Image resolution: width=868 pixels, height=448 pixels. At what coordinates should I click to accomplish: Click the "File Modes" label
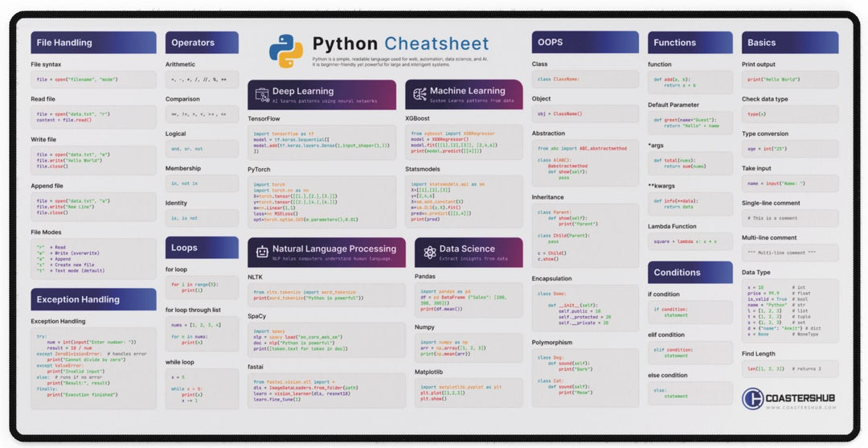click(x=46, y=232)
